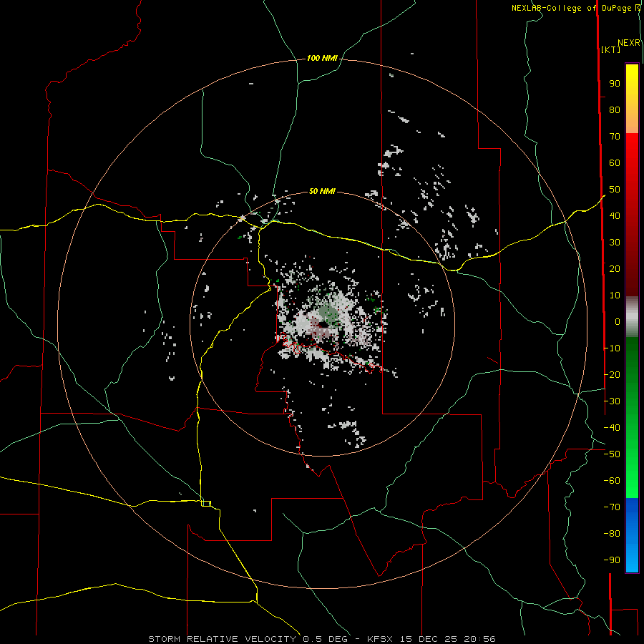The width and height of the screenshot is (644, 644).
Task: Click the "100 NMI" range ring label
Action: 322,59
